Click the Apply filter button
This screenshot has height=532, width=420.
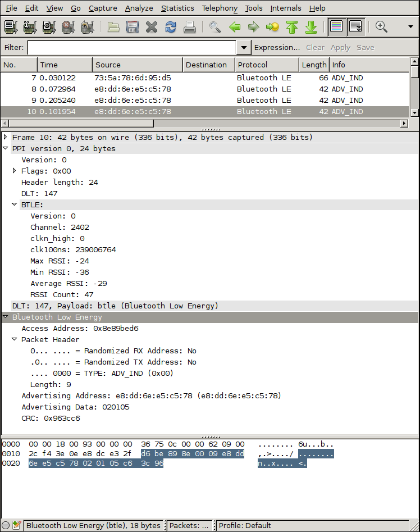click(340, 48)
